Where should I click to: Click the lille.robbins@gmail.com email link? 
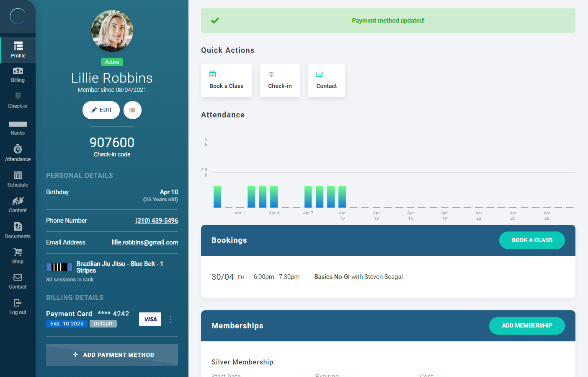click(x=144, y=242)
